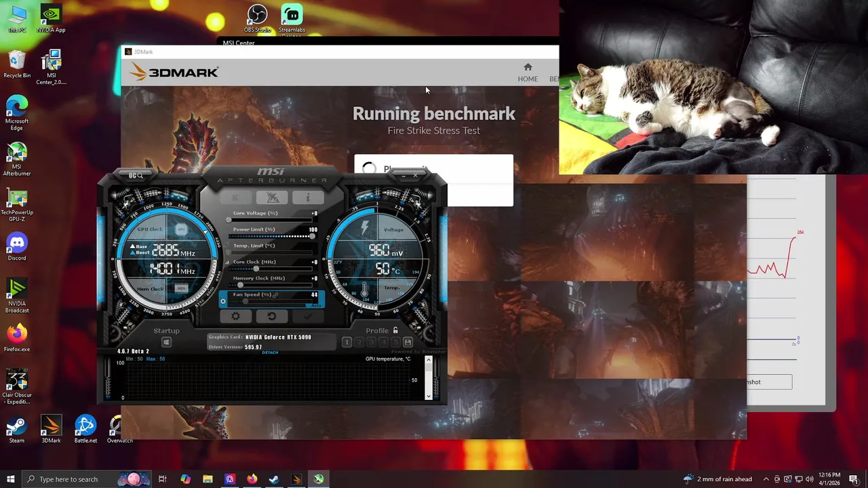
Task: Select Afterburner profile slot 2
Action: [x=359, y=342]
